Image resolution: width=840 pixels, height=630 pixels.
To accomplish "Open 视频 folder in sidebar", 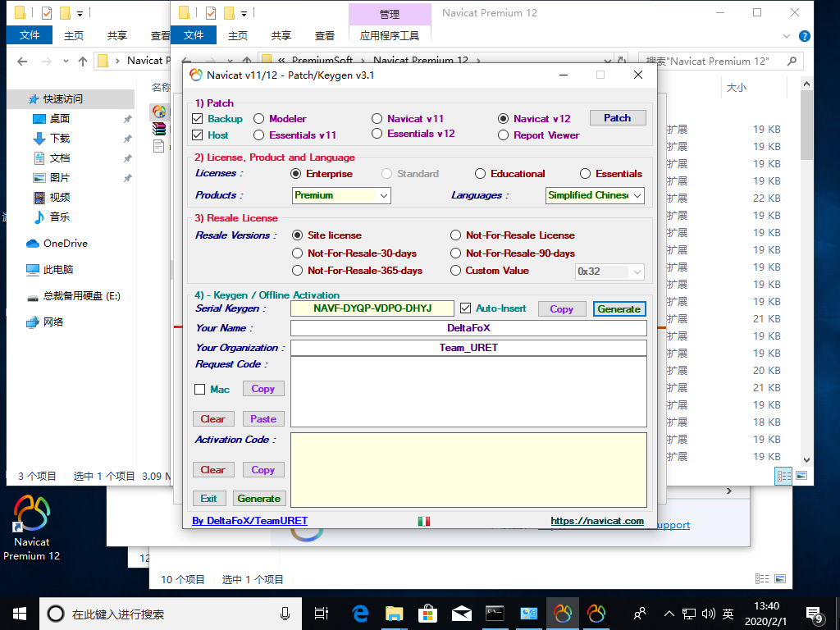I will point(60,197).
